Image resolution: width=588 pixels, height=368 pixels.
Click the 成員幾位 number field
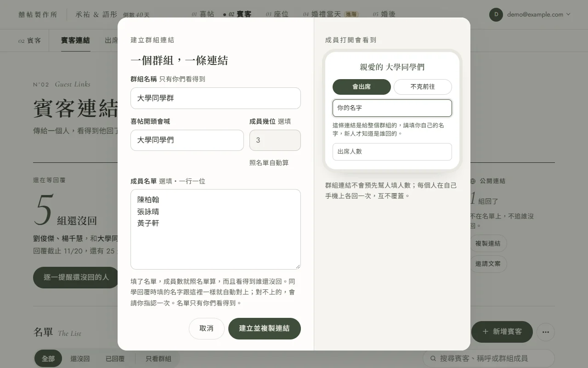pyautogui.click(x=275, y=140)
